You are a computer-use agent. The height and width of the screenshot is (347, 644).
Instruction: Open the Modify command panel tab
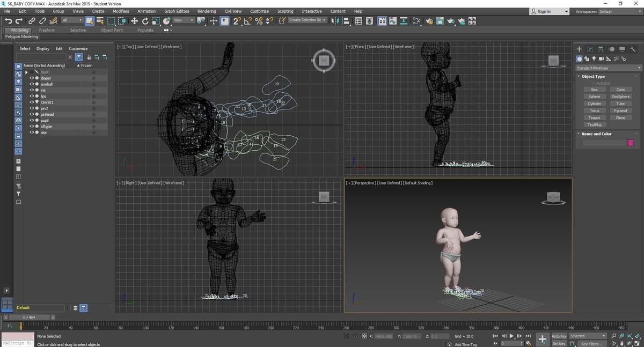pos(590,49)
